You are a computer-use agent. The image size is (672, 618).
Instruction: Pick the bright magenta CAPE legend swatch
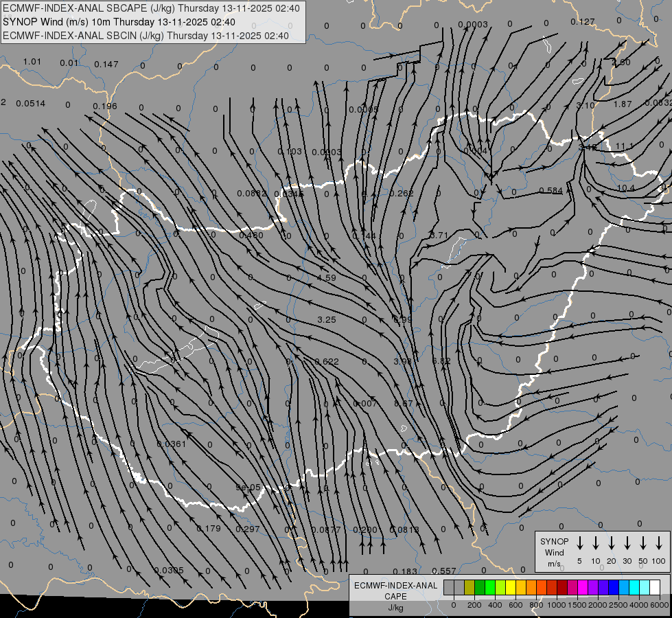(x=583, y=587)
